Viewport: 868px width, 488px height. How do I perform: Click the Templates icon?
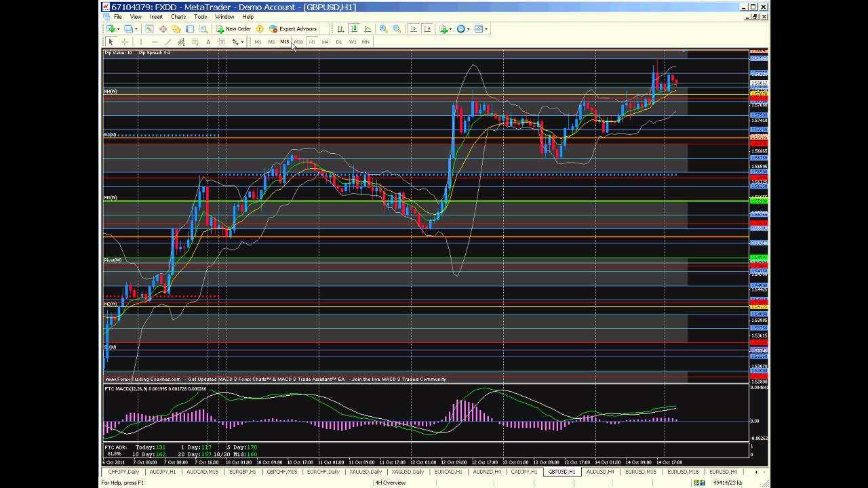pos(479,28)
